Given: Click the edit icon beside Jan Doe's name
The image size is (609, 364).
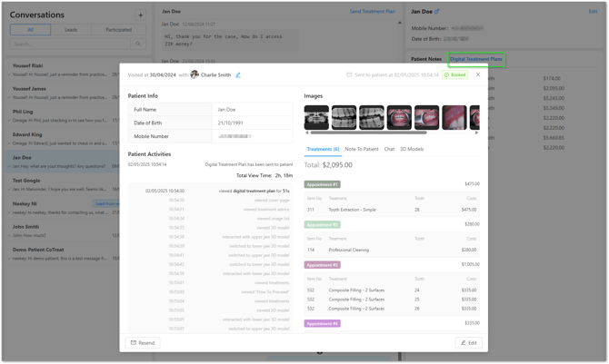Looking at the screenshot, I should (x=437, y=12).
